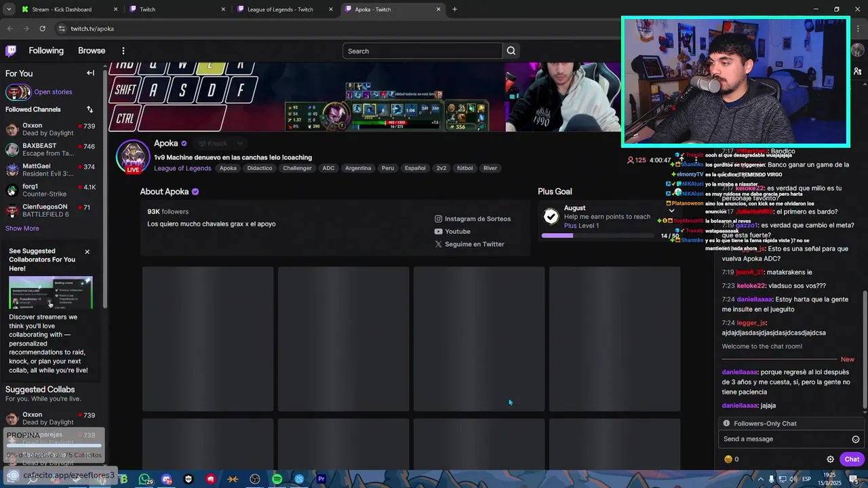This screenshot has height=488, width=868.
Task: Select the Peru stream tag
Action: [x=387, y=168]
